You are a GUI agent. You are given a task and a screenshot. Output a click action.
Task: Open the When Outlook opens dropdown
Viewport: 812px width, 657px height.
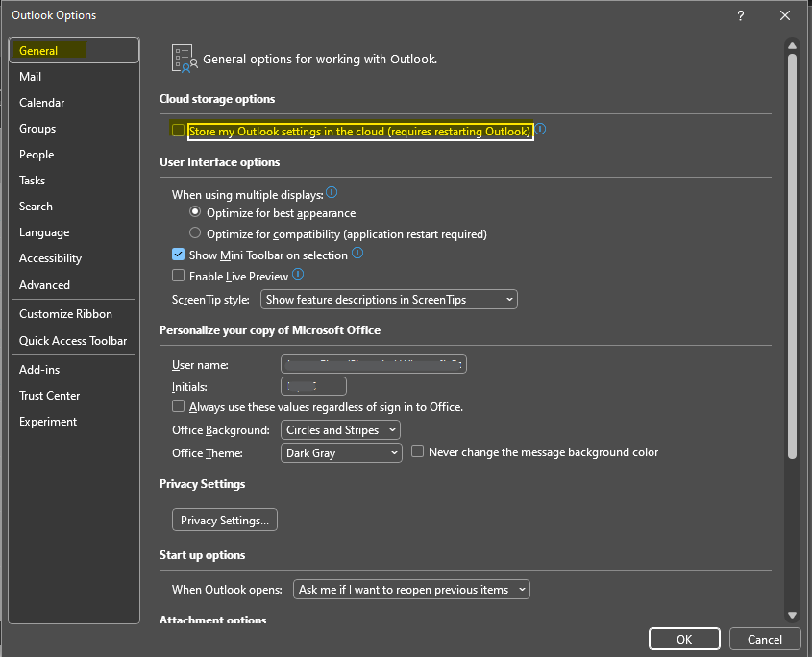click(411, 589)
